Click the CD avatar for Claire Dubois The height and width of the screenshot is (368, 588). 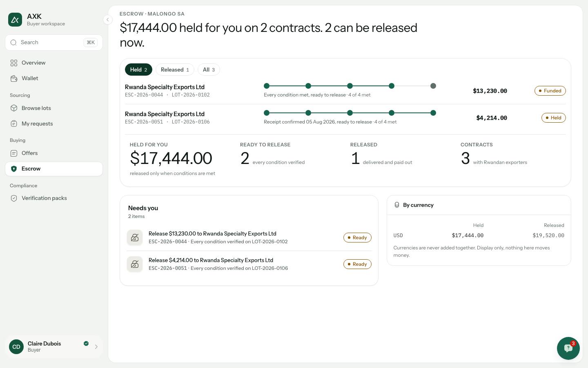pyautogui.click(x=16, y=347)
